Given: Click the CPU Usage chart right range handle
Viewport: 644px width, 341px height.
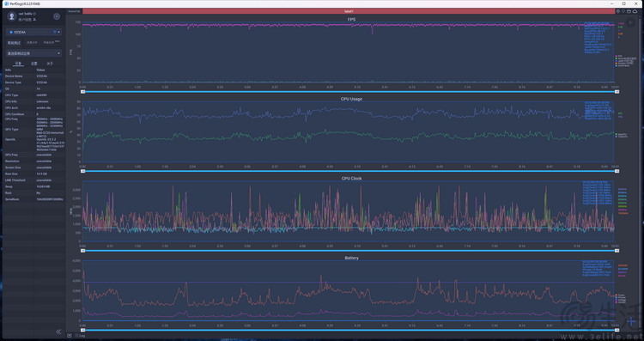Looking at the screenshot, I should (x=617, y=171).
